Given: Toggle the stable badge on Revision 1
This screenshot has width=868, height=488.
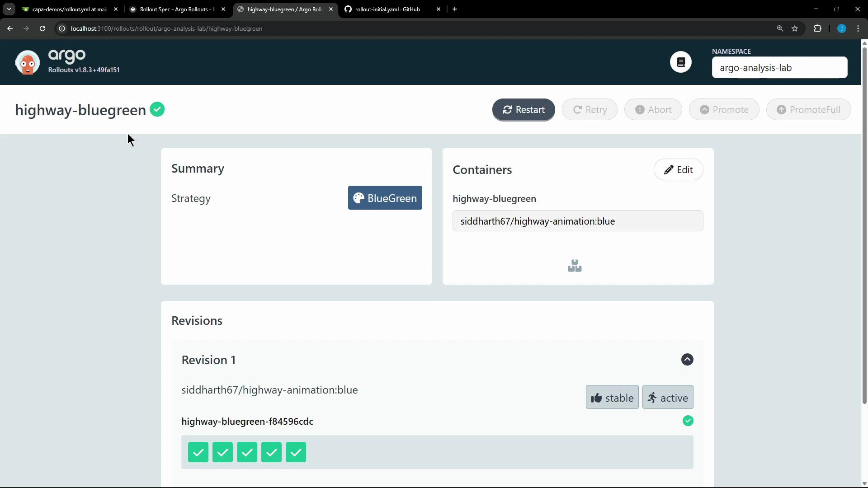Looking at the screenshot, I should click(612, 398).
